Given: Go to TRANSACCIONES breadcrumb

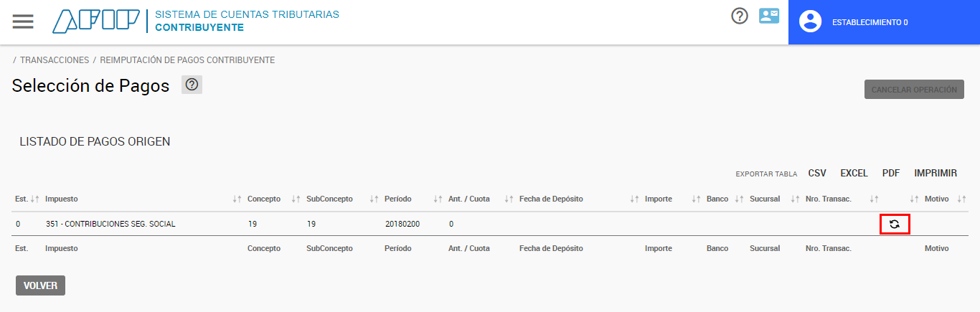Looking at the screenshot, I should [x=55, y=60].
